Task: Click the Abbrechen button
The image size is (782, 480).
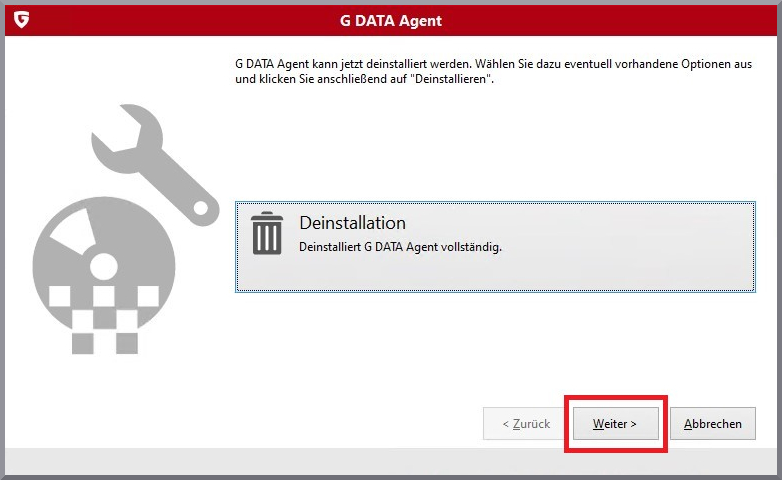Action: (x=713, y=424)
